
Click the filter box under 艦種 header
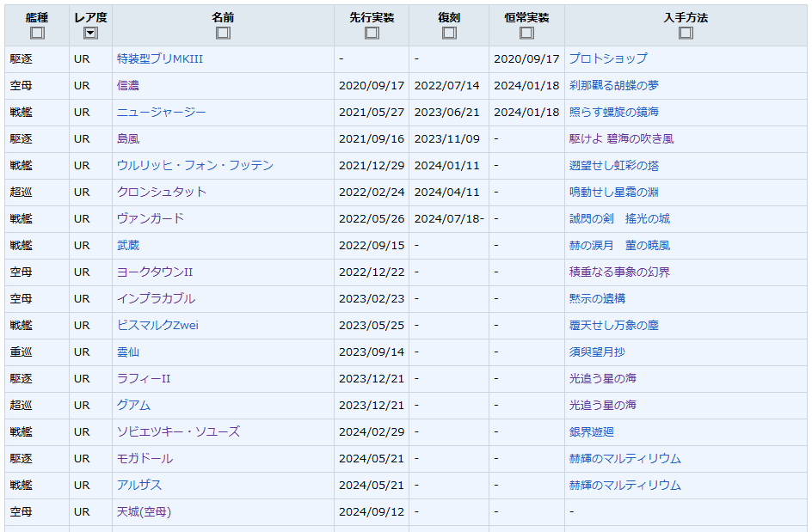click(37, 34)
